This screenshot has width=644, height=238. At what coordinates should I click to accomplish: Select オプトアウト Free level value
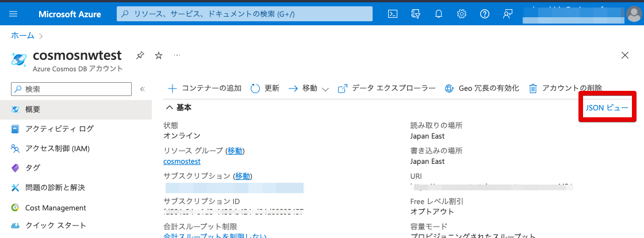click(432, 212)
